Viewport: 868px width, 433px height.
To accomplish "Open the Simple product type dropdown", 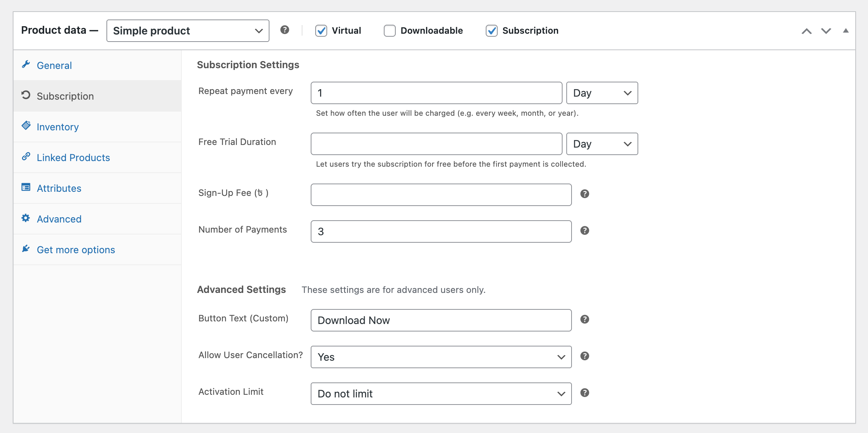I will (x=188, y=31).
